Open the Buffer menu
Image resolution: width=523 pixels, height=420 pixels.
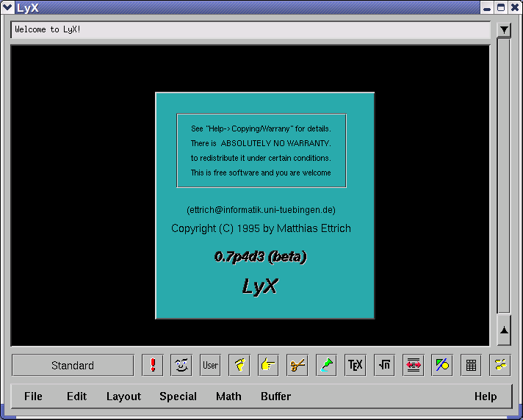(276, 396)
